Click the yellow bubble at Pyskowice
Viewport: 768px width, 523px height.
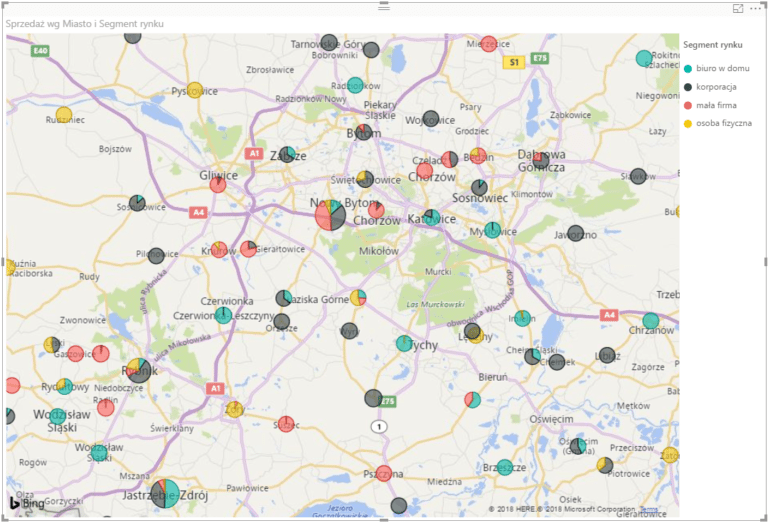(195, 90)
